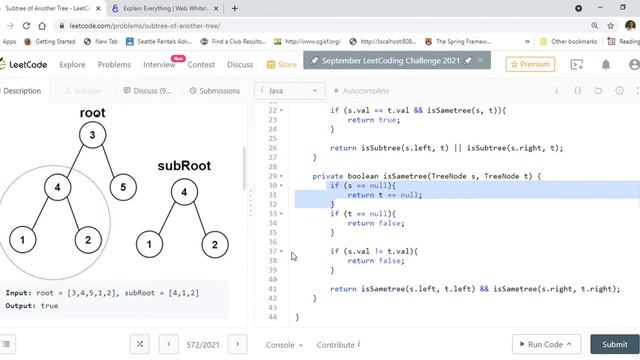This screenshot has width=640, height=360.
Task: Click the panel divider drag handle
Action: 251,203
